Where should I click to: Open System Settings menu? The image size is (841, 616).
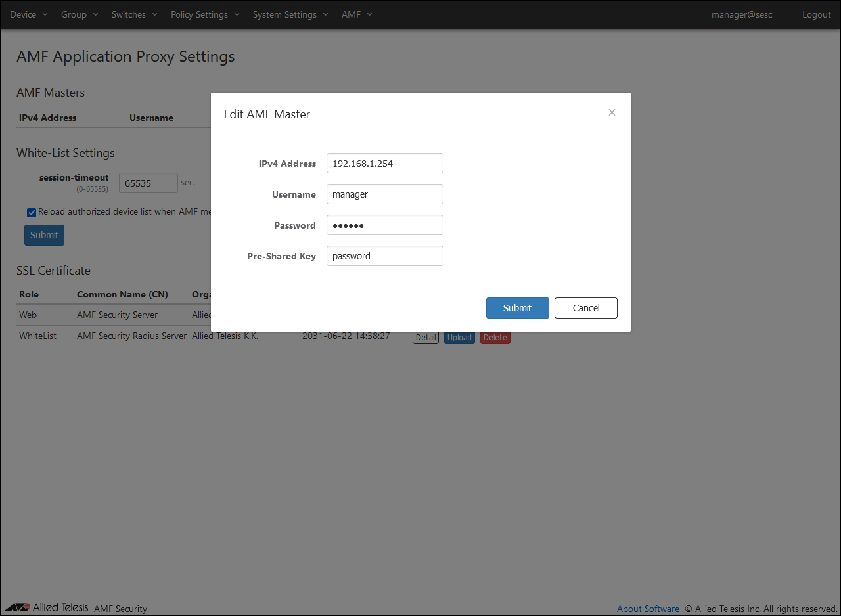pyautogui.click(x=290, y=14)
